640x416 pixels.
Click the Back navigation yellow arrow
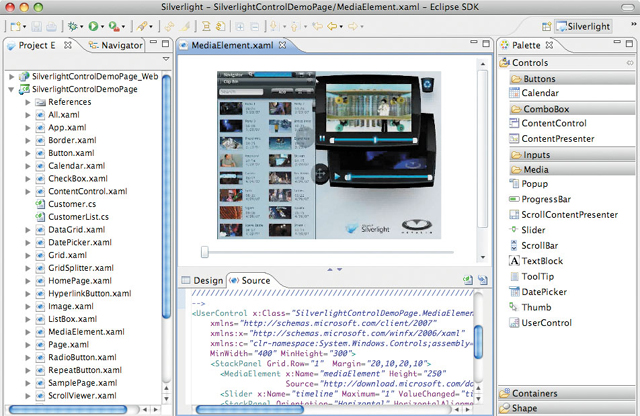tap(332, 27)
